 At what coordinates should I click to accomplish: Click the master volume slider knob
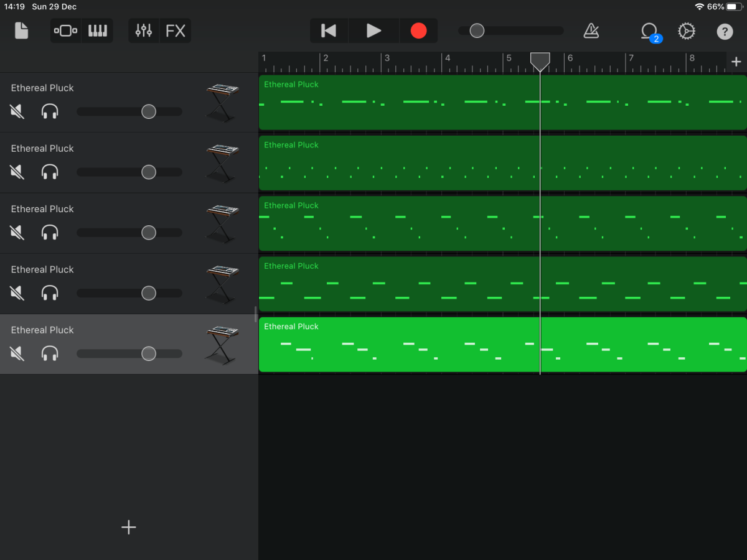point(477,30)
